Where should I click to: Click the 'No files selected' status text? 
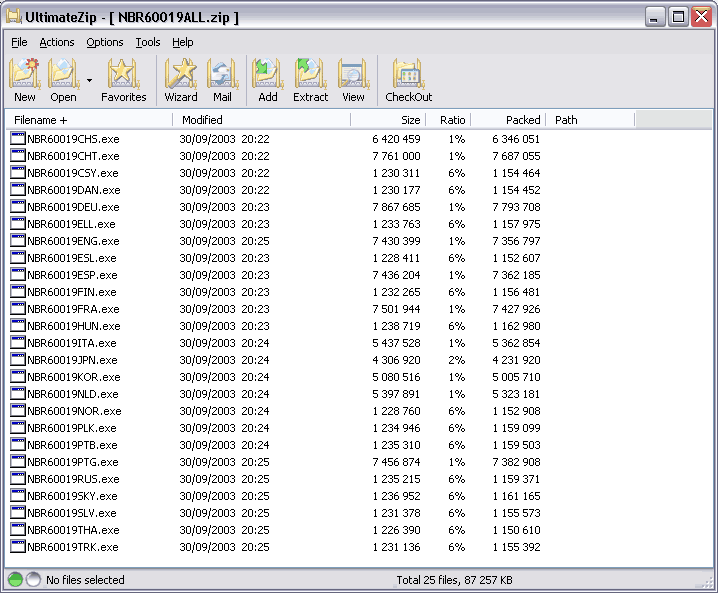tap(85, 580)
